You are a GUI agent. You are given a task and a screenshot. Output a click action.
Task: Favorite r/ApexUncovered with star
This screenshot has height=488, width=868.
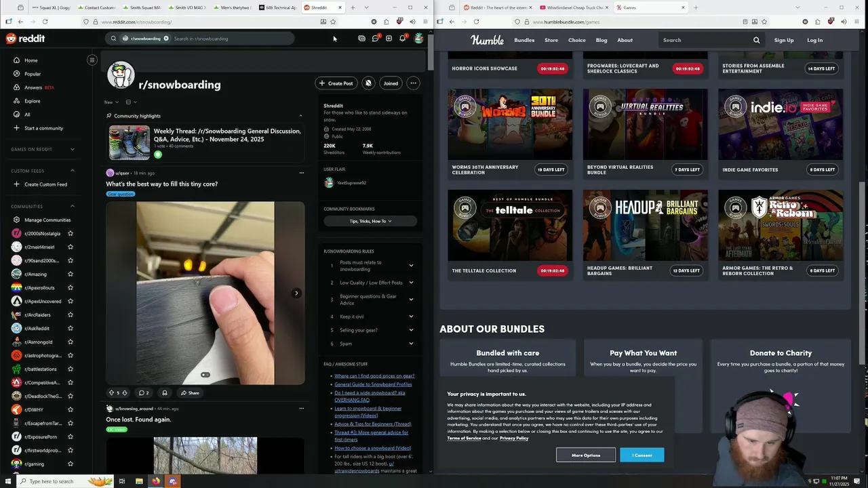[x=70, y=302]
